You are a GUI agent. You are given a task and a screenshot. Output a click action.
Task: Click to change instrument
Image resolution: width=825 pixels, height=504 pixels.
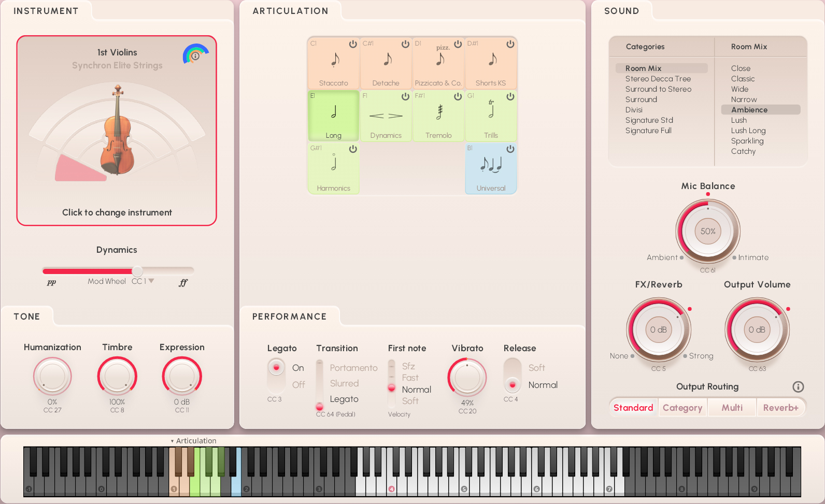pos(117,212)
